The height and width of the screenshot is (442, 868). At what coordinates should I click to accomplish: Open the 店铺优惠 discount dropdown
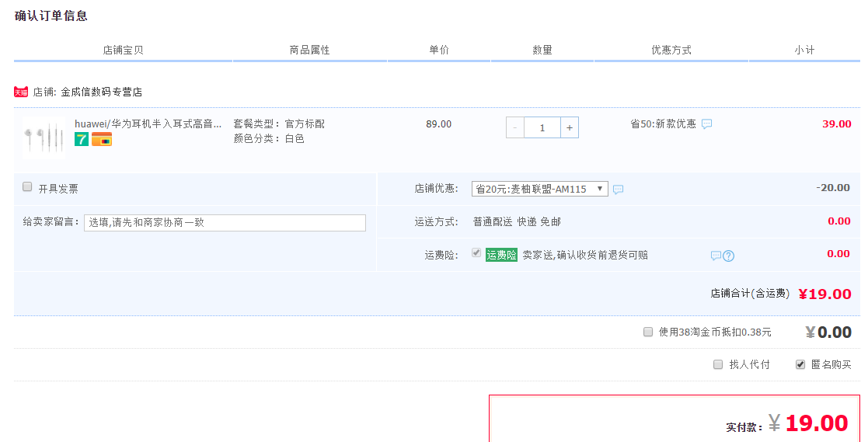point(540,189)
